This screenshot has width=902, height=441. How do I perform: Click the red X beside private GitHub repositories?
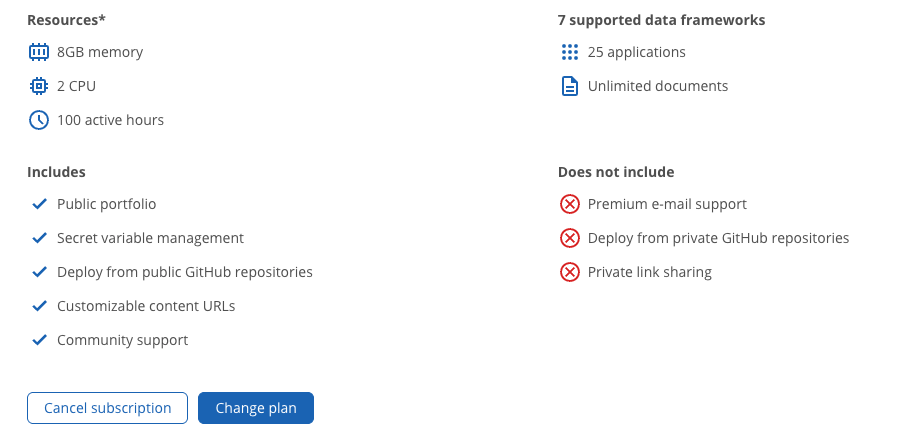click(x=570, y=238)
